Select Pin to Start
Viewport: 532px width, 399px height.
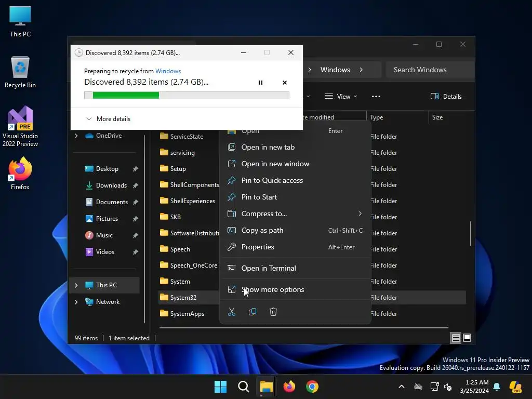295,197
